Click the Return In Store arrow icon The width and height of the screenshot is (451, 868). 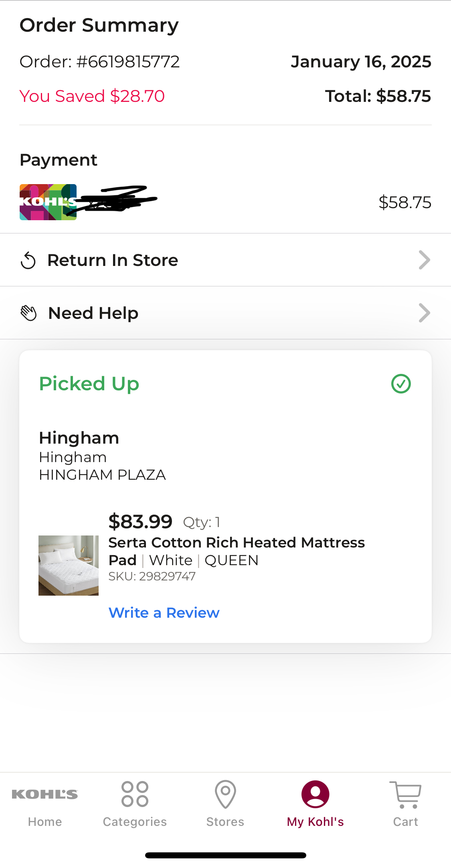click(28, 260)
